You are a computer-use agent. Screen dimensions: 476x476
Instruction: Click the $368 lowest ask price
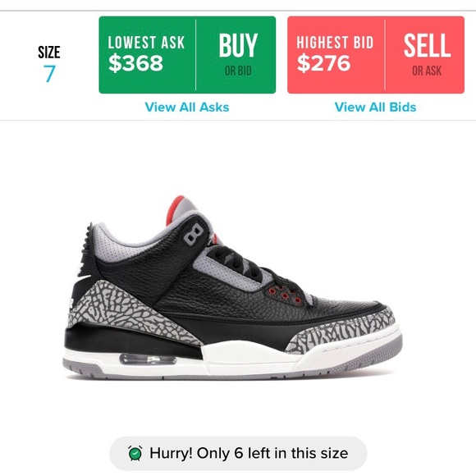(135, 63)
